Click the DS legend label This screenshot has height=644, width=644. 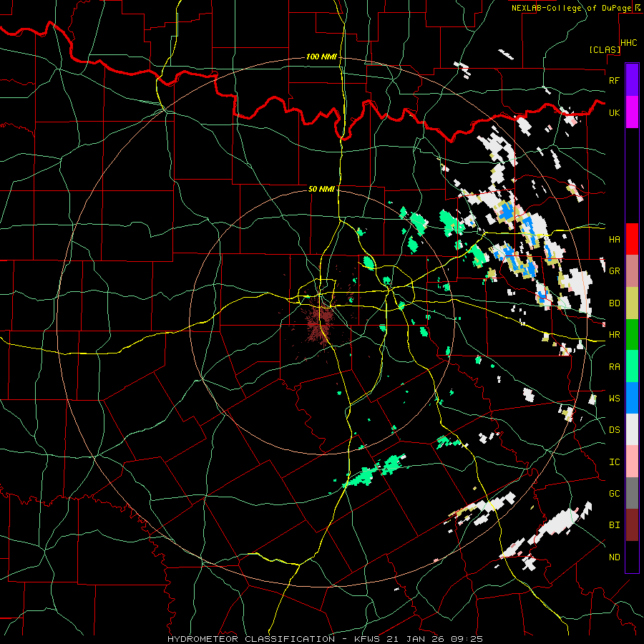[614, 430]
